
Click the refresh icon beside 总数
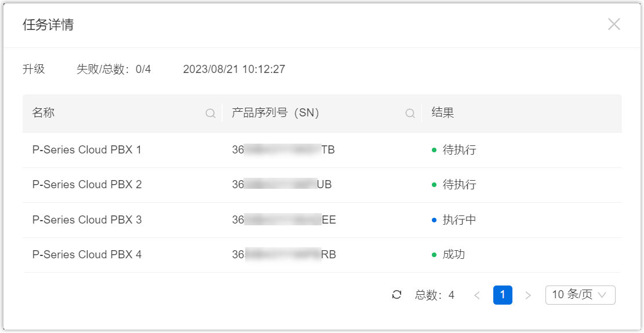pyautogui.click(x=396, y=295)
